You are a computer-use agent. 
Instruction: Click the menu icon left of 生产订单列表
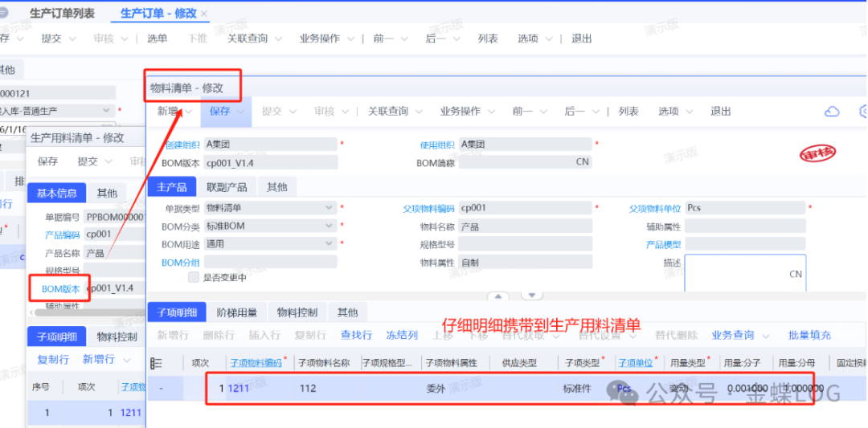click(4, 13)
